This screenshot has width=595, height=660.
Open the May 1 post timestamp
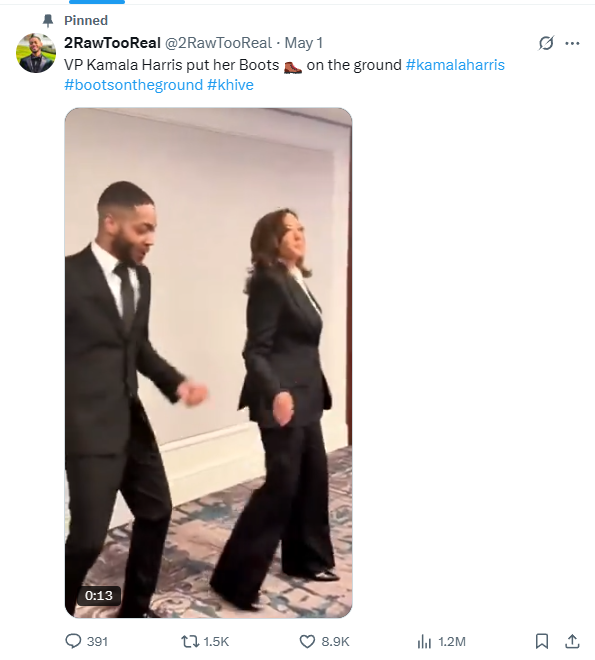click(304, 43)
